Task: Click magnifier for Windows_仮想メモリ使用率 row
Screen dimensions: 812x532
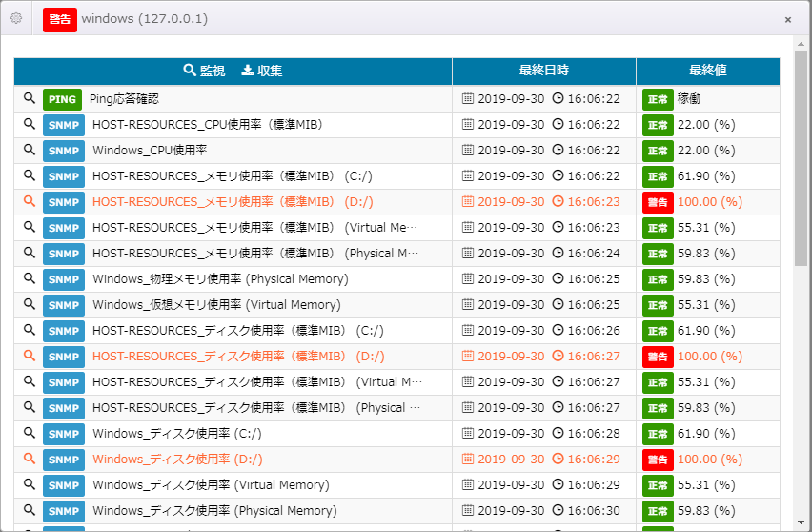Action: point(30,304)
